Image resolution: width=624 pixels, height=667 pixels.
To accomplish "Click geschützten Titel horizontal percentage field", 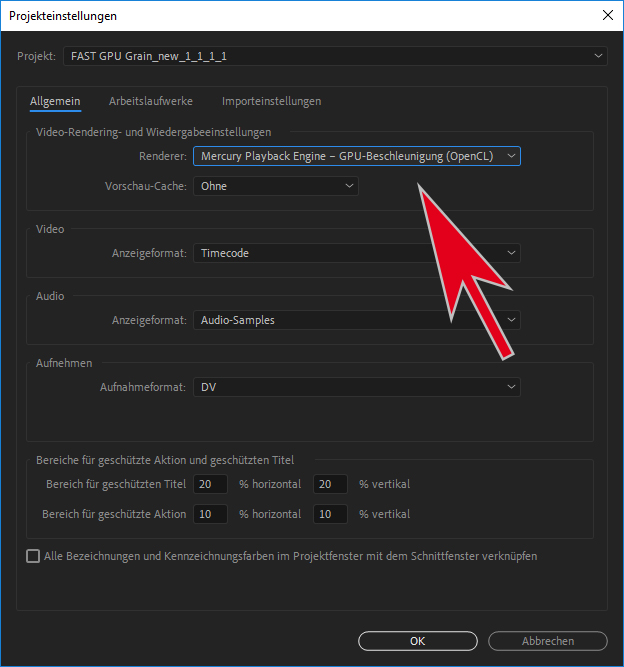I will 210,484.
